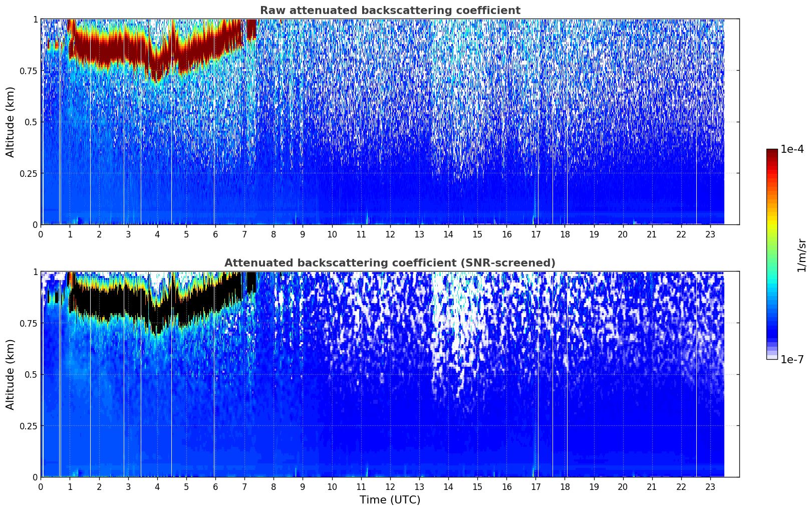Select time tick "9" under the SNR-screened plot
Image resolution: width=812 pixels, height=511 pixels.
[303, 486]
